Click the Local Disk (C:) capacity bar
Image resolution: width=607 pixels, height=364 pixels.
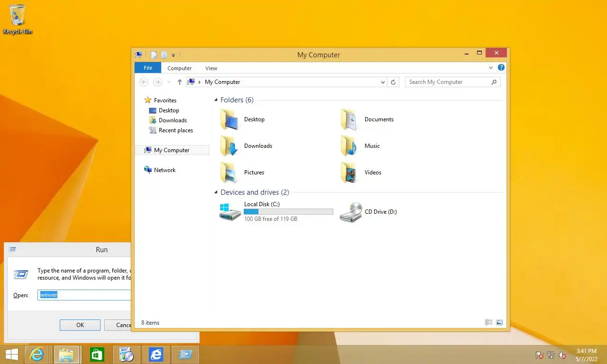[x=288, y=212]
